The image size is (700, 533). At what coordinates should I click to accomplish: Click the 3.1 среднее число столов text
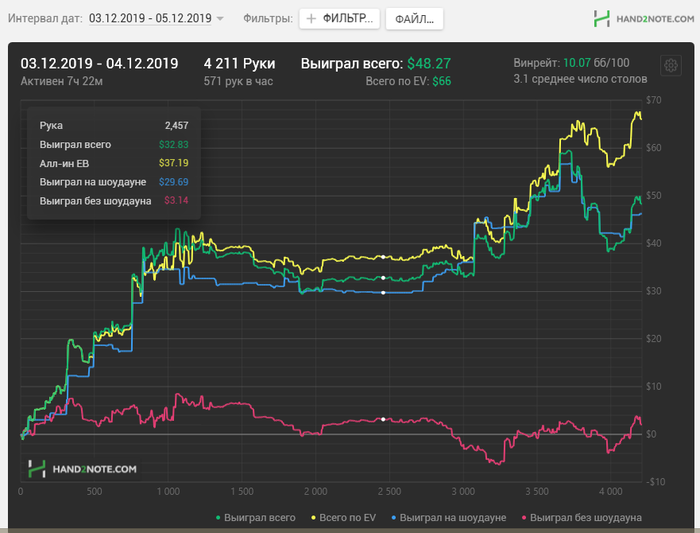tap(580, 79)
